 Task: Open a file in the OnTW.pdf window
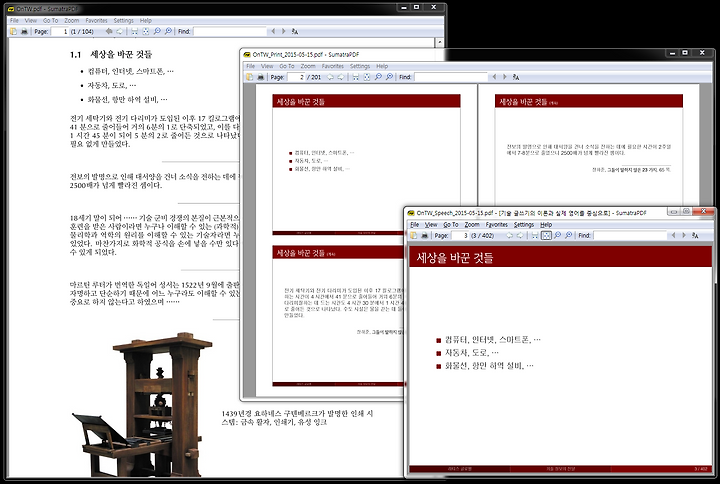click(x=13, y=31)
